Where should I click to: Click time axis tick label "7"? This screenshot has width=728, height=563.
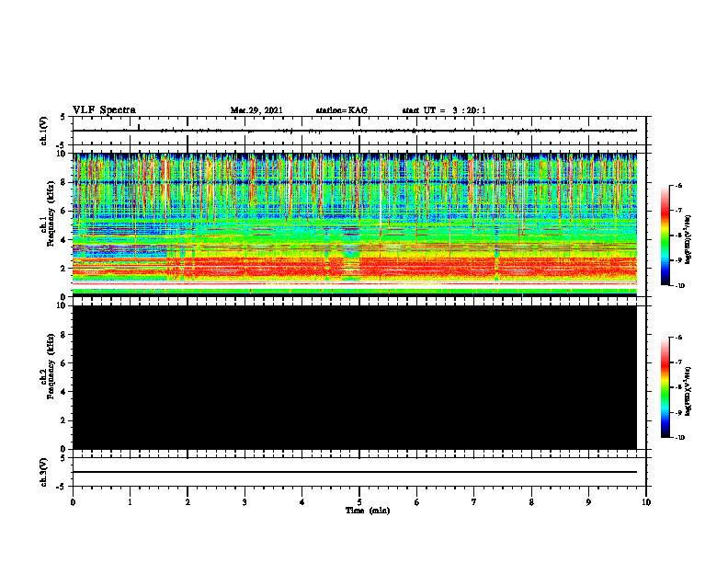pyautogui.click(x=474, y=502)
